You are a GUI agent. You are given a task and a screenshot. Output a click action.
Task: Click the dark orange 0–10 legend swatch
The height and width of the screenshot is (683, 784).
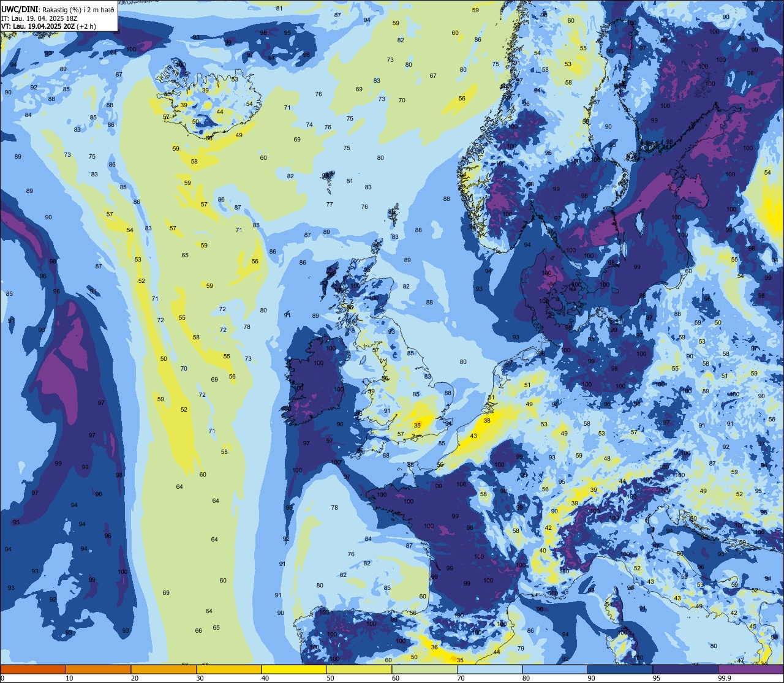click(33, 669)
